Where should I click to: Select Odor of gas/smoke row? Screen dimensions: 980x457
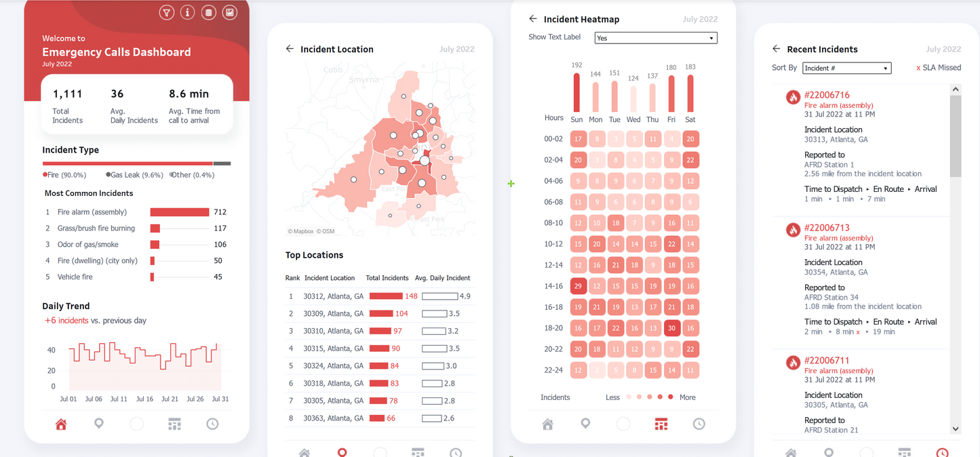coord(136,245)
